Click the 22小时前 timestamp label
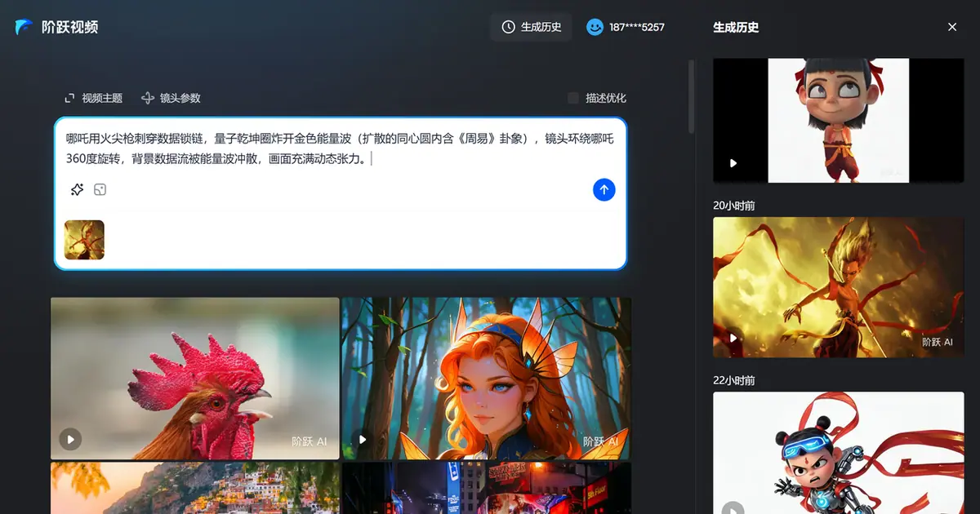The width and height of the screenshot is (980, 514). coord(734,380)
